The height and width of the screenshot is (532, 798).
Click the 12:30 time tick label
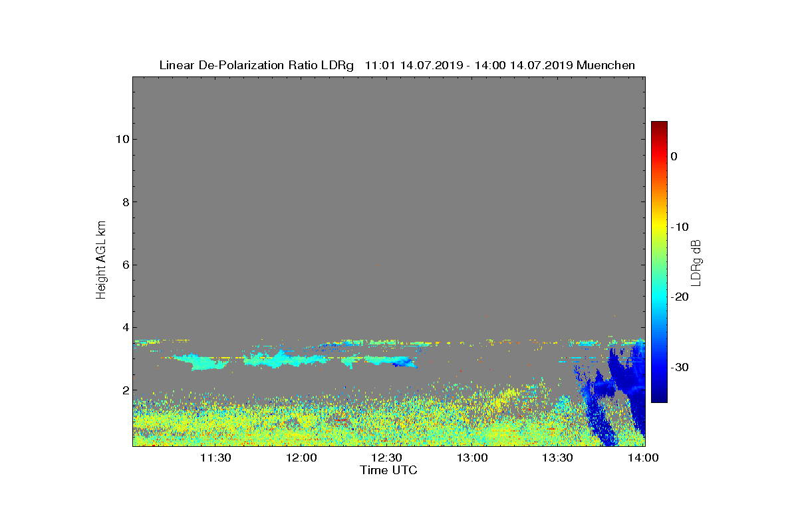[x=386, y=458]
